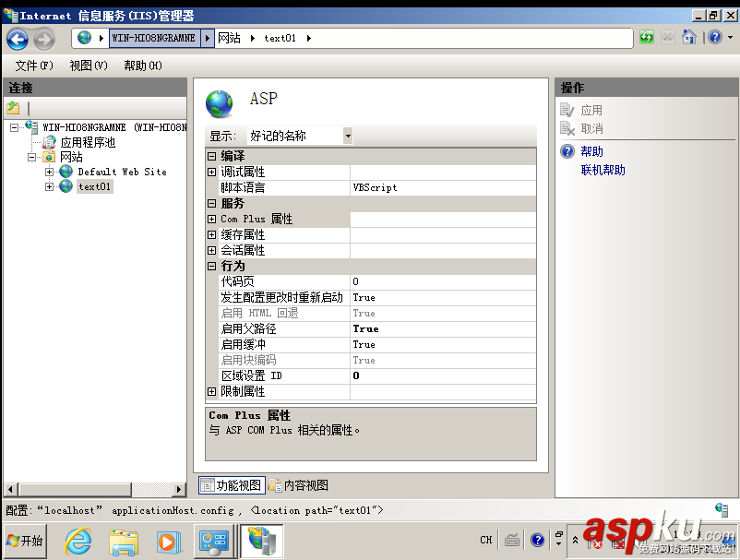Open the Online Help (联机帮助) link
This screenshot has width=740, height=560.
click(x=603, y=170)
